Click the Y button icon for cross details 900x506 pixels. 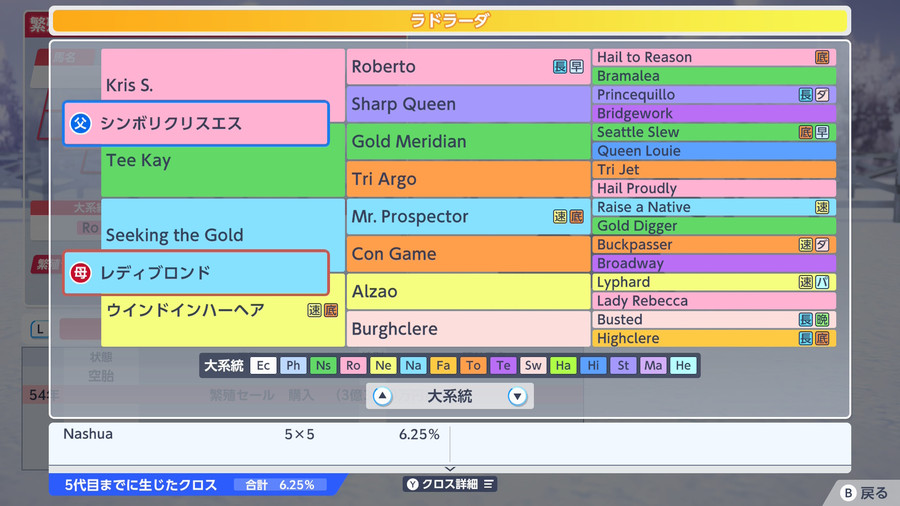point(413,484)
